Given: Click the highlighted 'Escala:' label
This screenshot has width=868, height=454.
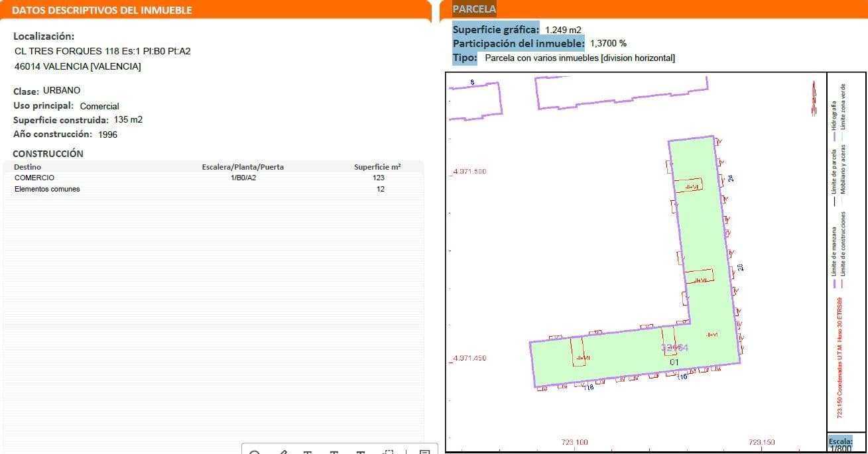Looking at the screenshot, I should (839, 441).
